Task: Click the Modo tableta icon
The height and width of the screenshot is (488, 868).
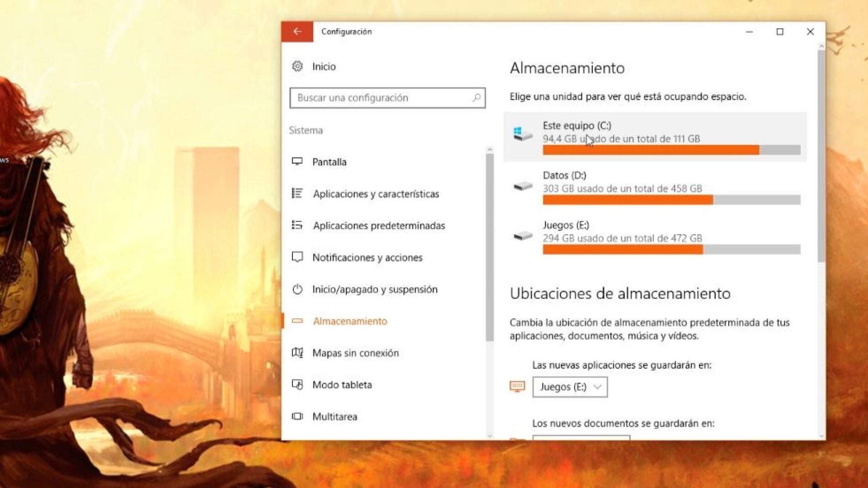Action: (x=297, y=385)
